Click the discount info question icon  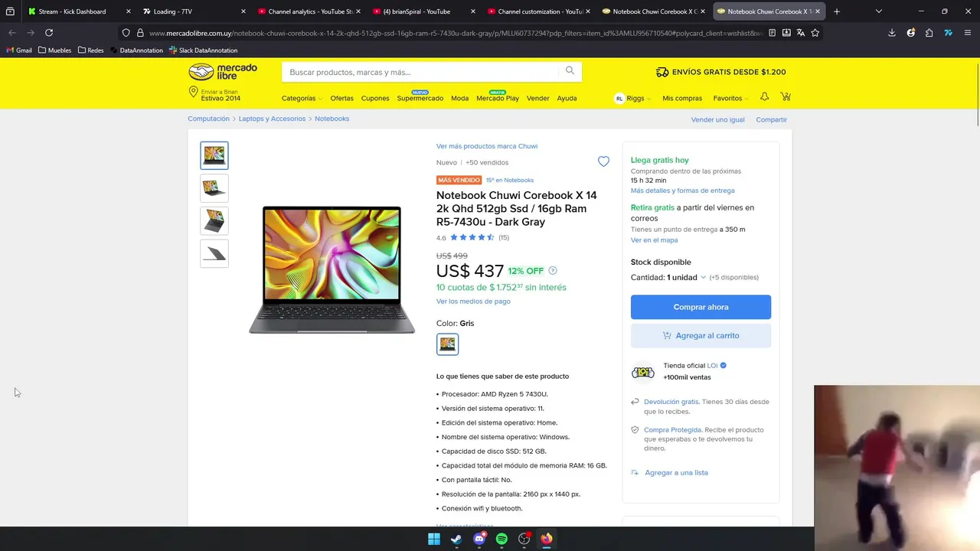pos(553,271)
